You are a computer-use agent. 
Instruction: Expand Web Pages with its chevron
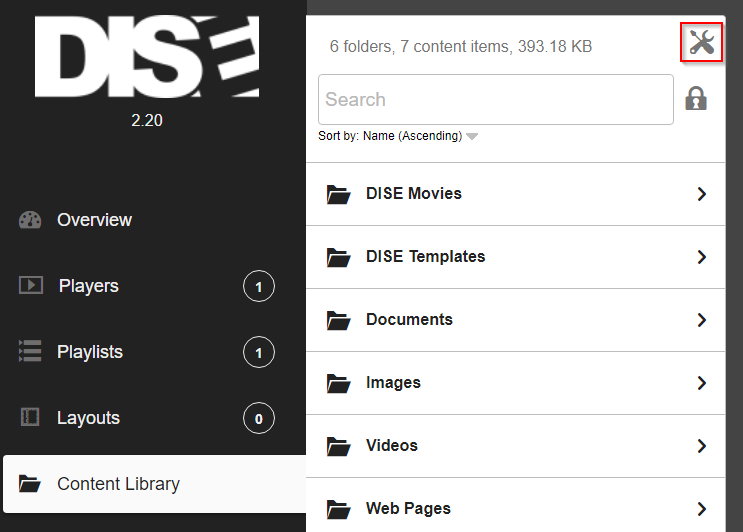pos(702,509)
